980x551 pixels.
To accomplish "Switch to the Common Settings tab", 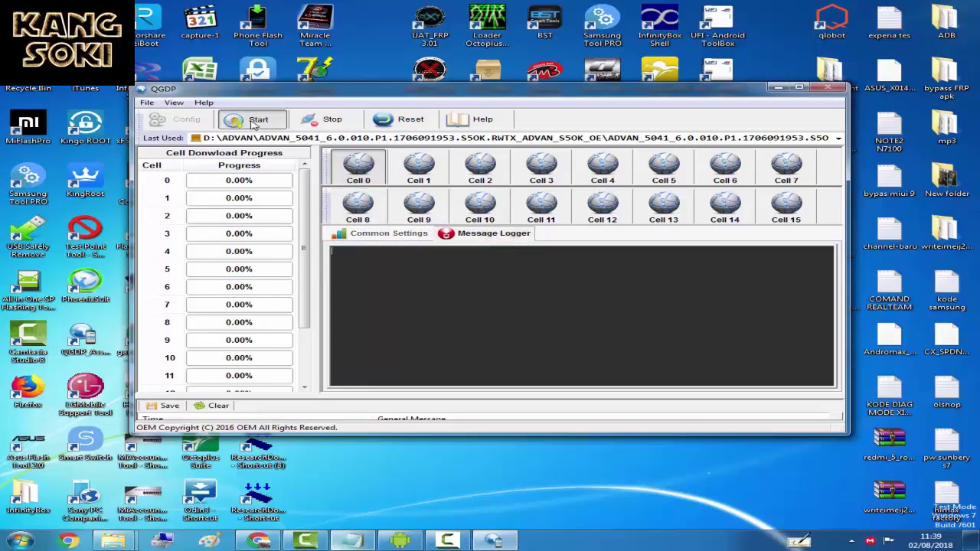I will click(x=381, y=233).
